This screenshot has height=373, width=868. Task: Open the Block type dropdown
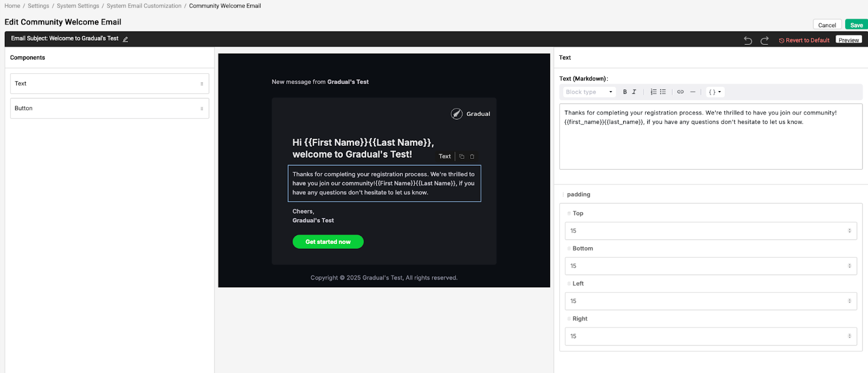point(589,92)
